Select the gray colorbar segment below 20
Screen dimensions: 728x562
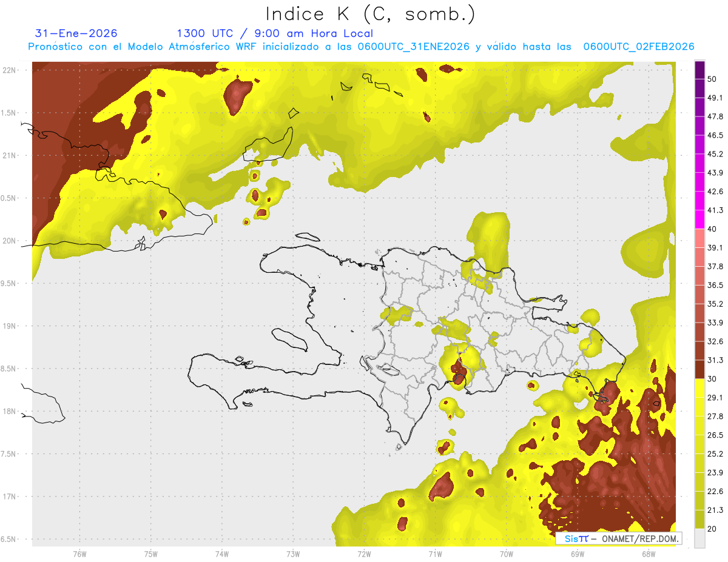(x=700, y=538)
